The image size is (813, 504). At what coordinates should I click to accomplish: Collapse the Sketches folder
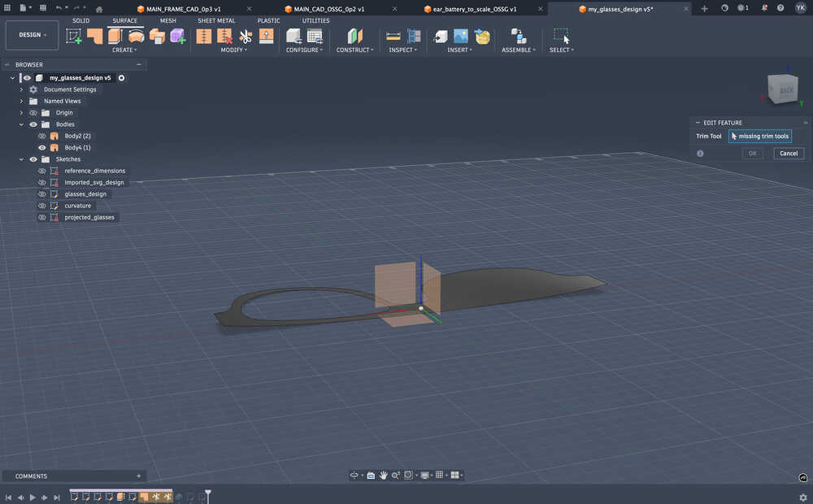pyautogui.click(x=21, y=159)
